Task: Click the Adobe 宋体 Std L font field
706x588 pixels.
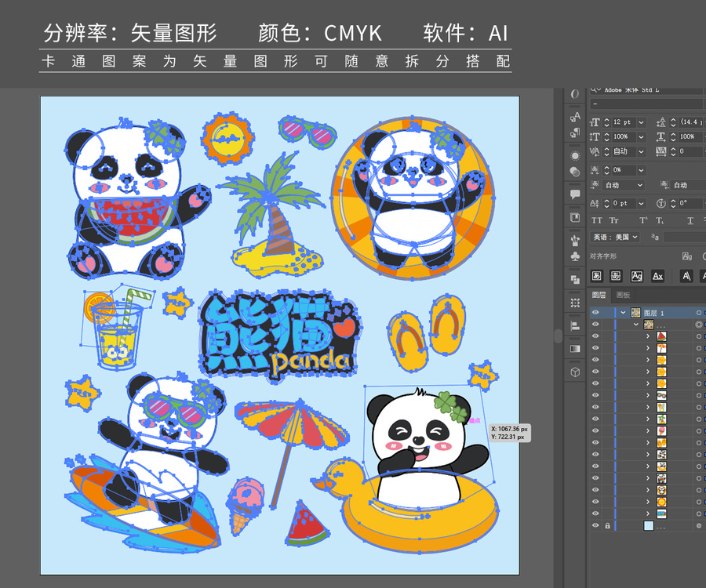Action: [646, 90]
